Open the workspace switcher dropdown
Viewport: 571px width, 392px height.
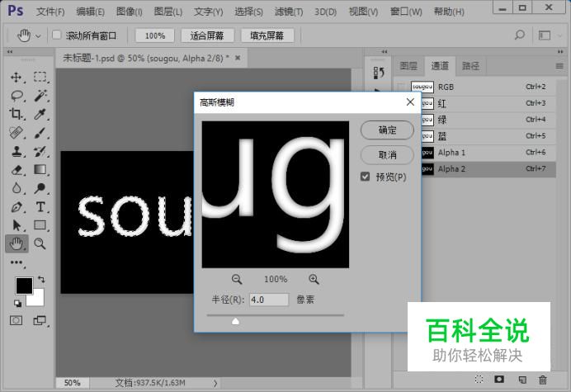550,35
